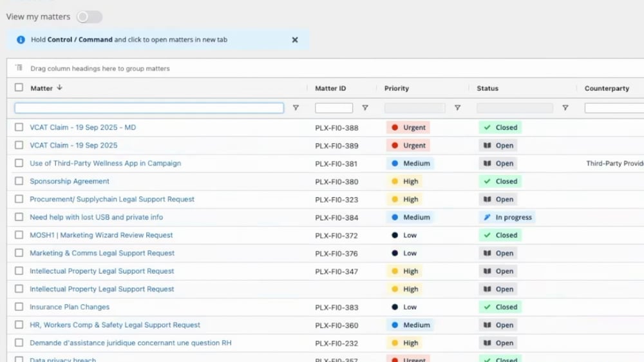Select checkbox for Sponsorship Agreement row
Viewport: 644px width, 362px height.
tap(19, 182)
